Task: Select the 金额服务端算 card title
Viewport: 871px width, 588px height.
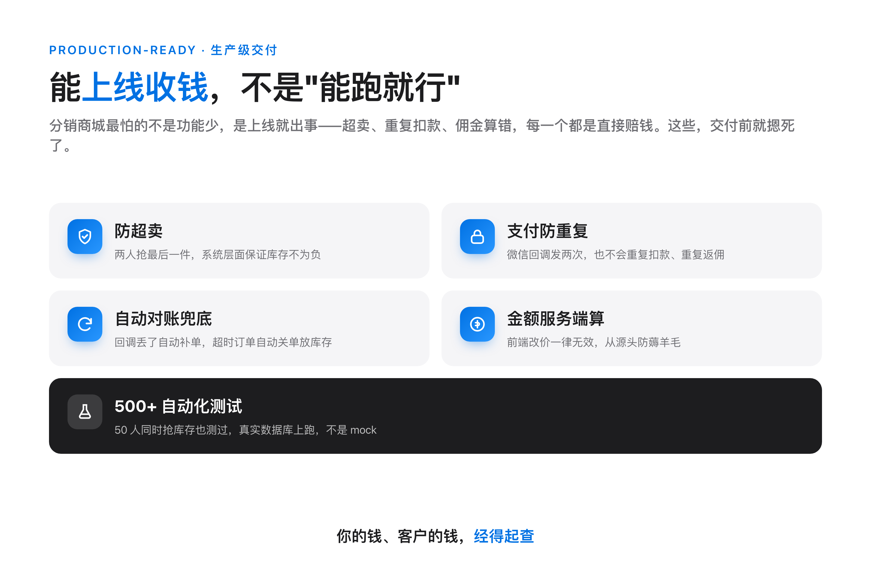Action: click(x=556, y=318)
